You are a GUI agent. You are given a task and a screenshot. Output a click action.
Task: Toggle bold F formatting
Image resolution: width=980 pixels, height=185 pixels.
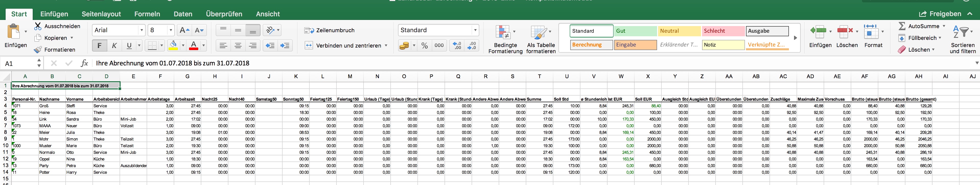pos(99,46)
